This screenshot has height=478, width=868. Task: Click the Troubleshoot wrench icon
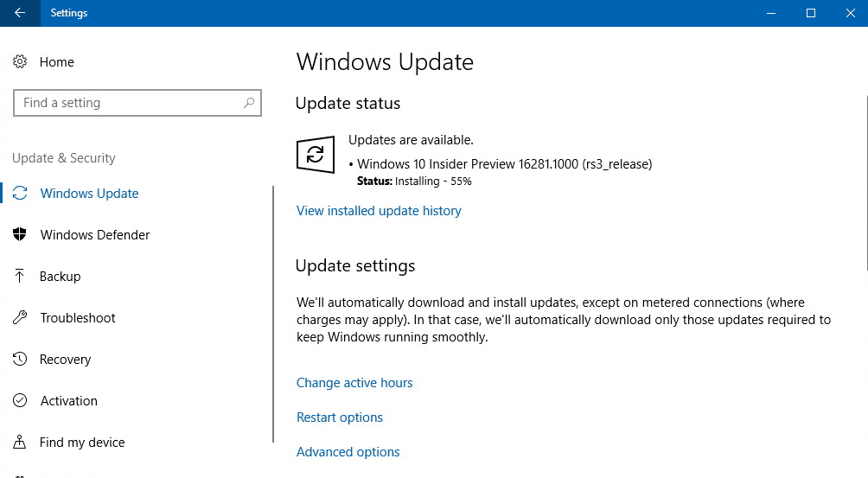(x=20, y=317)
